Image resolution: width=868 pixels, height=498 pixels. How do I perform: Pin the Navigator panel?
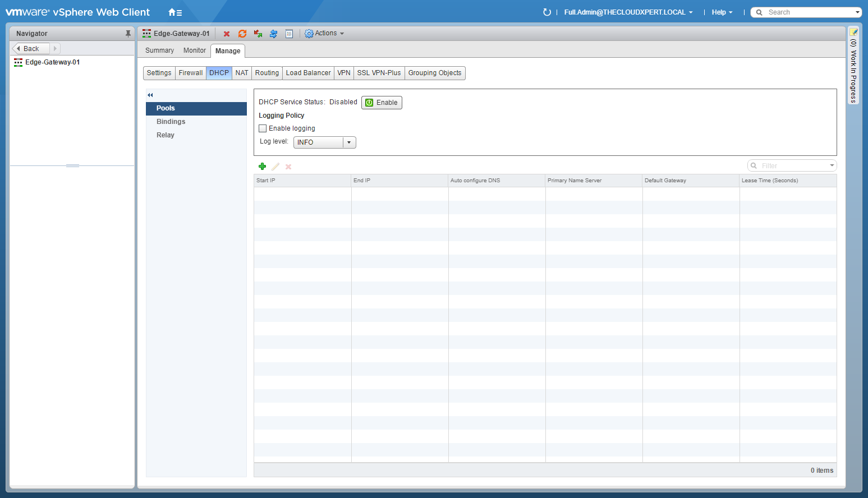point(128,34)
